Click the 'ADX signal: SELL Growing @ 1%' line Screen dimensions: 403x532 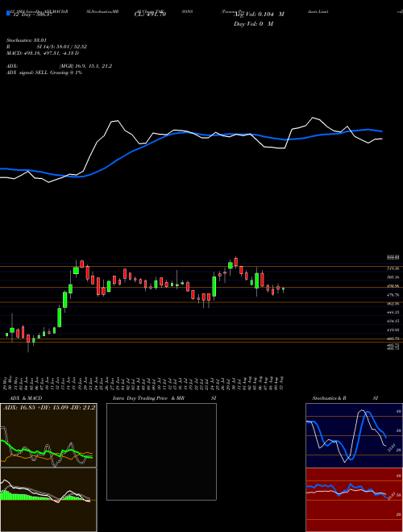pyautogui.click(x=44, y=73)
